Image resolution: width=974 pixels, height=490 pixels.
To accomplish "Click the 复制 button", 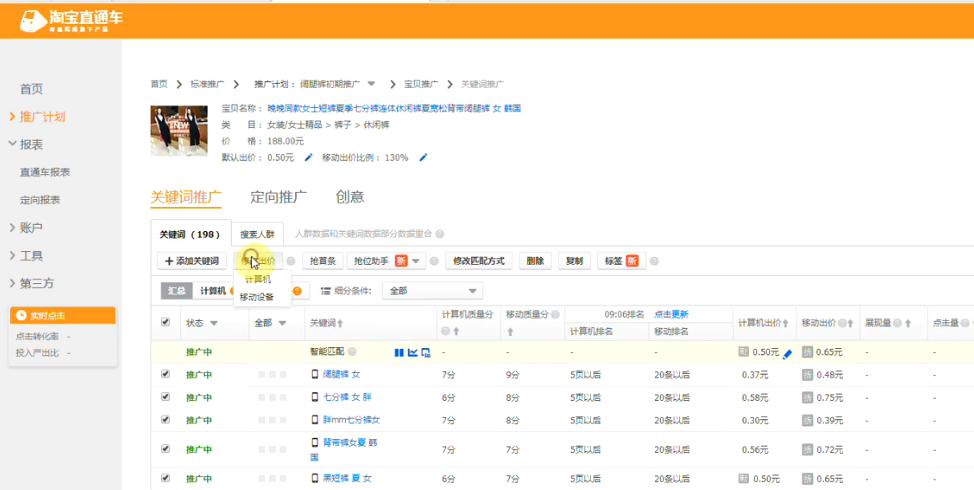I will [574, 261].
